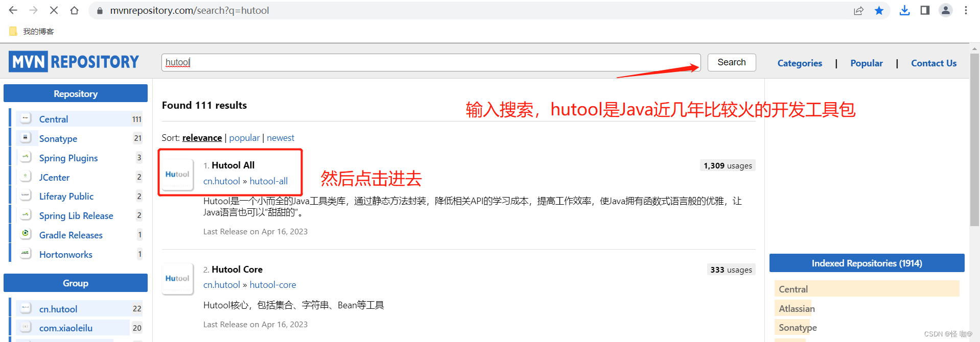Filter by Hortonworks repository
Image resolution: width=980 pixels, height=342 pixels.
tap(66, 254)
